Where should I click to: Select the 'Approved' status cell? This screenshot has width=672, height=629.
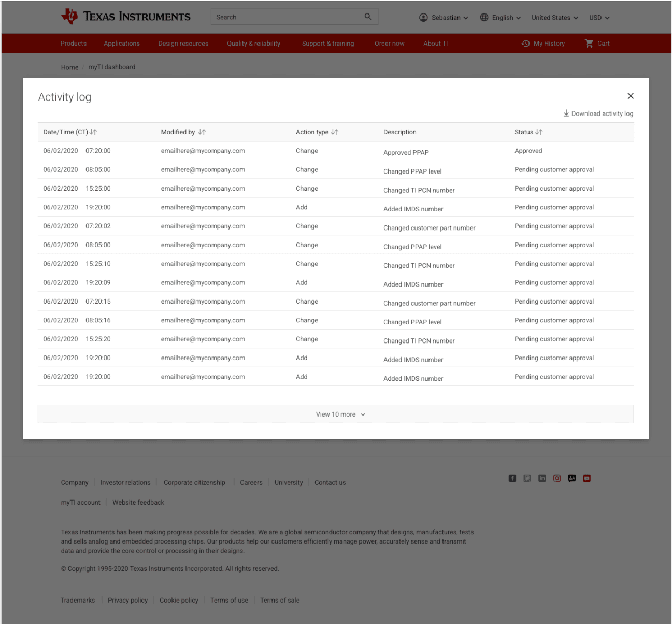(x=528, y=151)
